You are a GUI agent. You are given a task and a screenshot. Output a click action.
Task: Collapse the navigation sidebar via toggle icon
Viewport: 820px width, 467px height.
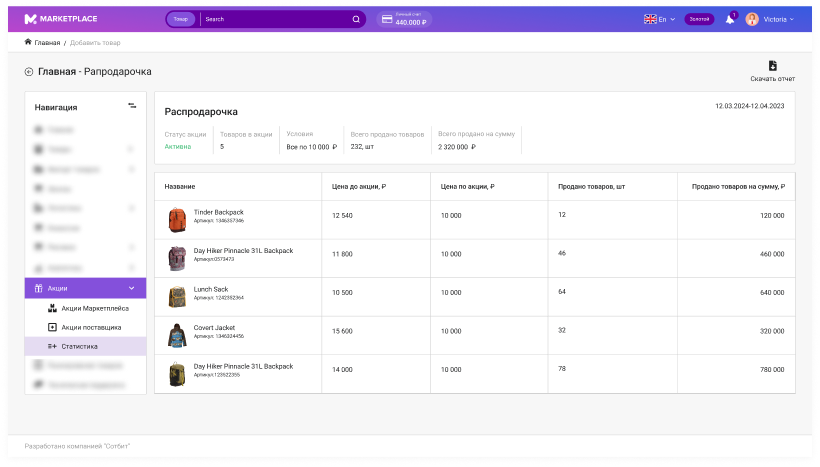click(x=132, y=106)
